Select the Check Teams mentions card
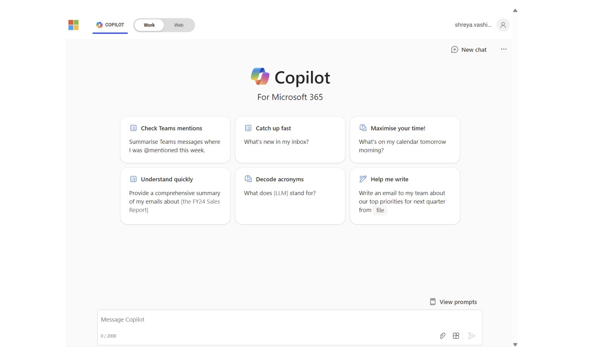Image resolution: width=593 pixels, height=364 pixels. coord(175,140)
